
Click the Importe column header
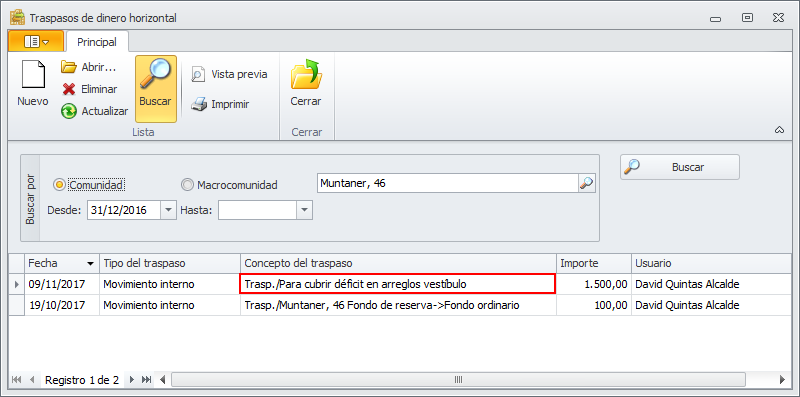[594, 263]
